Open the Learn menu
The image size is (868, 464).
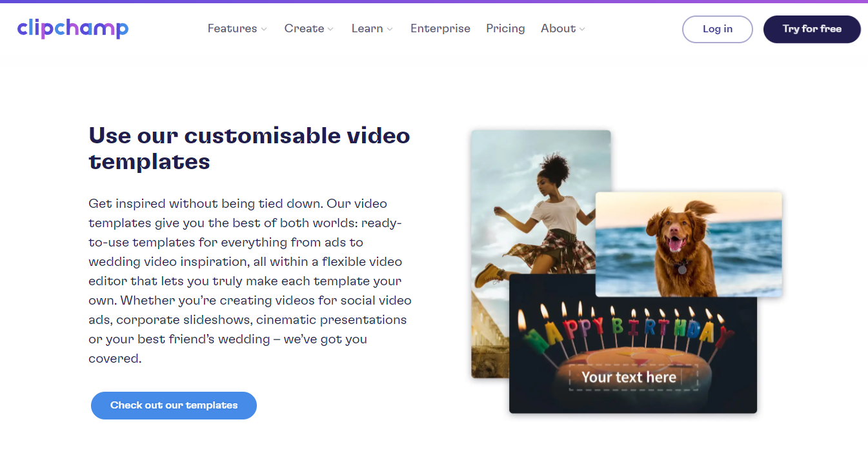tap(367, 28)
